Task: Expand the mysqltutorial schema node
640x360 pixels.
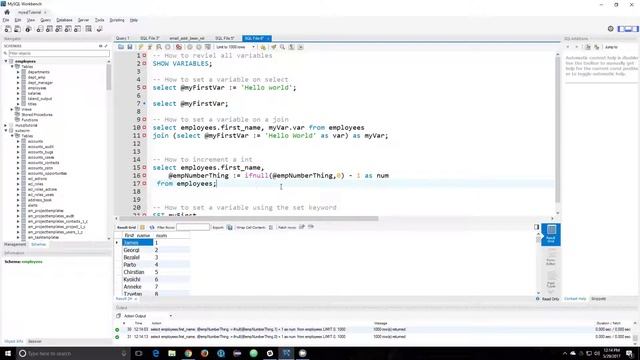Action: tap(6, 125)
